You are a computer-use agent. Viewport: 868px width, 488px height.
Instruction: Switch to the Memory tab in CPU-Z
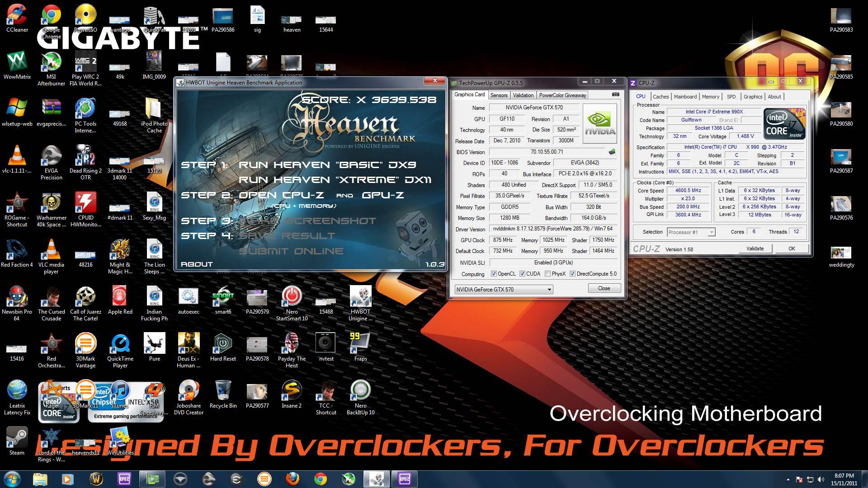coord(710,97)
